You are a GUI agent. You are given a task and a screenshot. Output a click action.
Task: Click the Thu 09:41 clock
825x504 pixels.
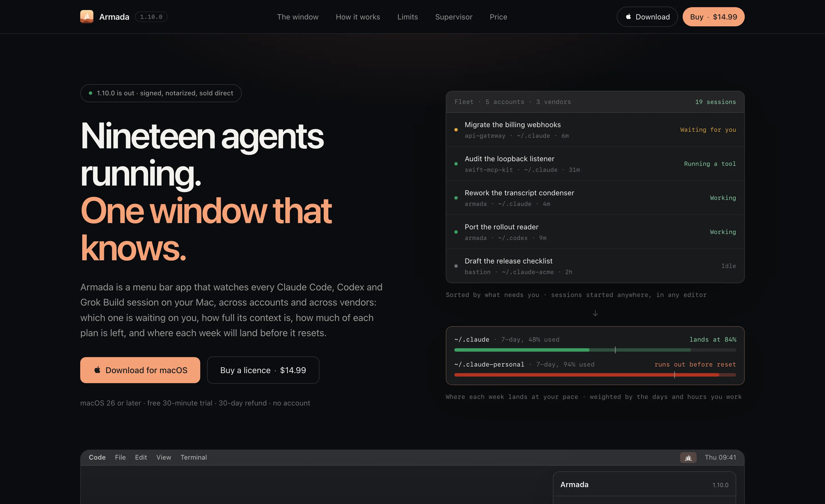click(x=720, y=458)
